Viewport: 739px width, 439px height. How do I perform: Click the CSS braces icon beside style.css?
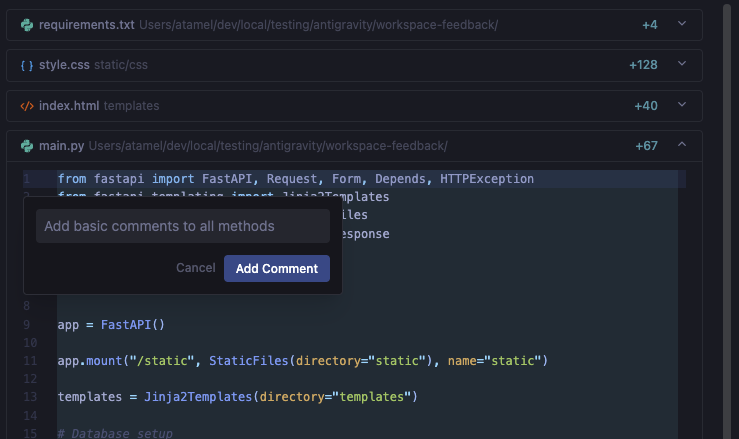tap(27, 65)
